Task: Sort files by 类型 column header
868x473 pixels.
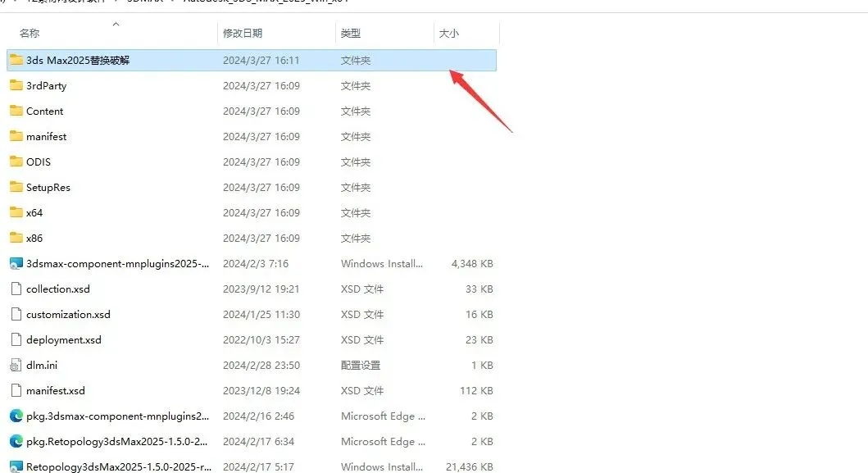Action: [351, 34]
